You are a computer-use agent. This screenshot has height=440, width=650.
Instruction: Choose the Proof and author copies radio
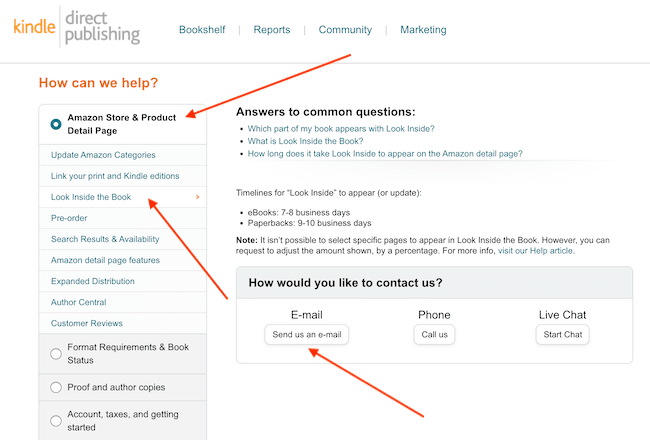coord(56,387)
